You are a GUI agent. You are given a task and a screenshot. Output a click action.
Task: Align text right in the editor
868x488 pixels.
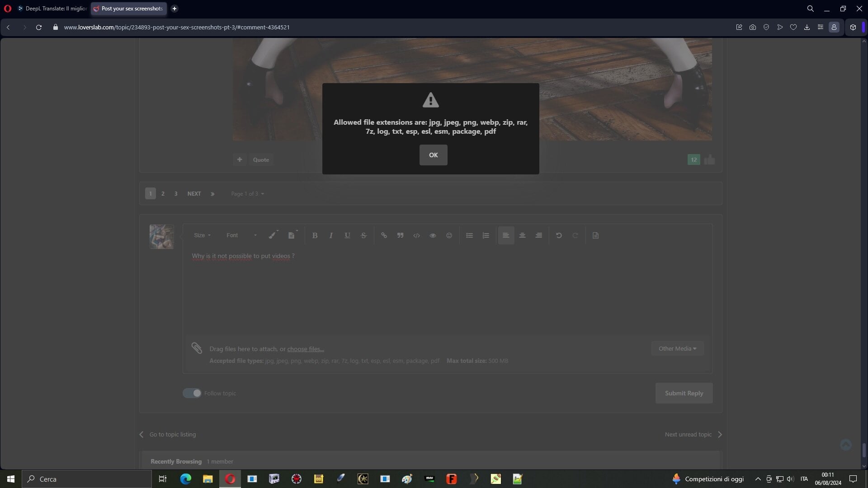[538, 235]
